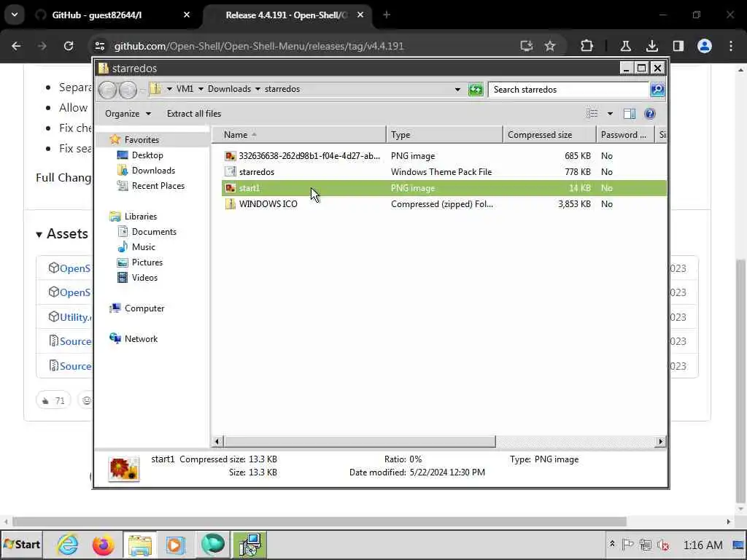
Task: Select the WINDOWS ICO zipped folder
Action: pos(444,204)
